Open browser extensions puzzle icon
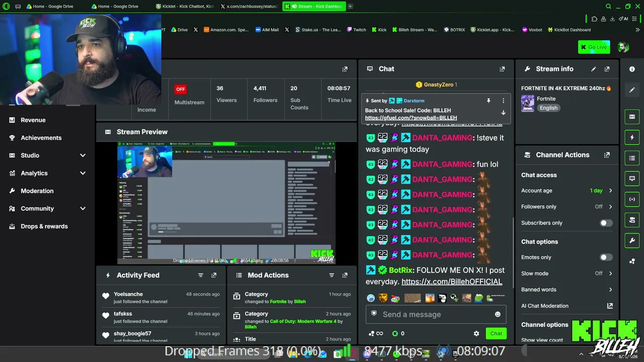 point(594,19)
